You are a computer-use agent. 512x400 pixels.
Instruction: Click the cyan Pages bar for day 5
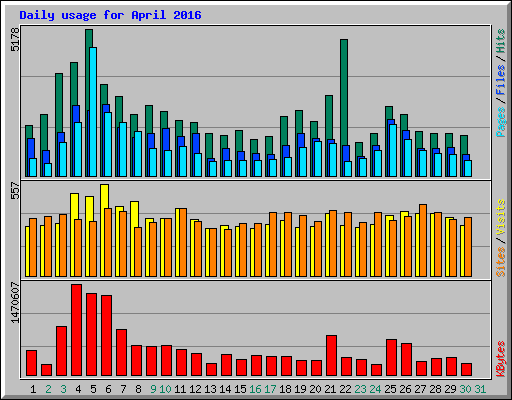[x=93, y=112]
